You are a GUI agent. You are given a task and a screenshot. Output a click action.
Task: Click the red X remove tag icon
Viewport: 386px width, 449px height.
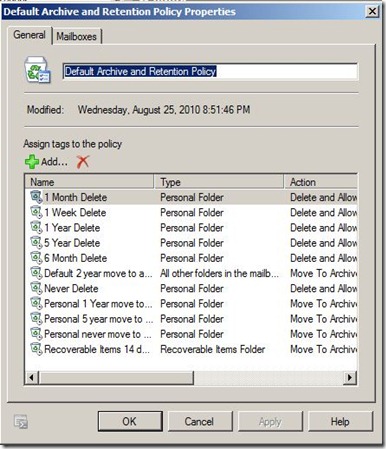tap(83, 162)
